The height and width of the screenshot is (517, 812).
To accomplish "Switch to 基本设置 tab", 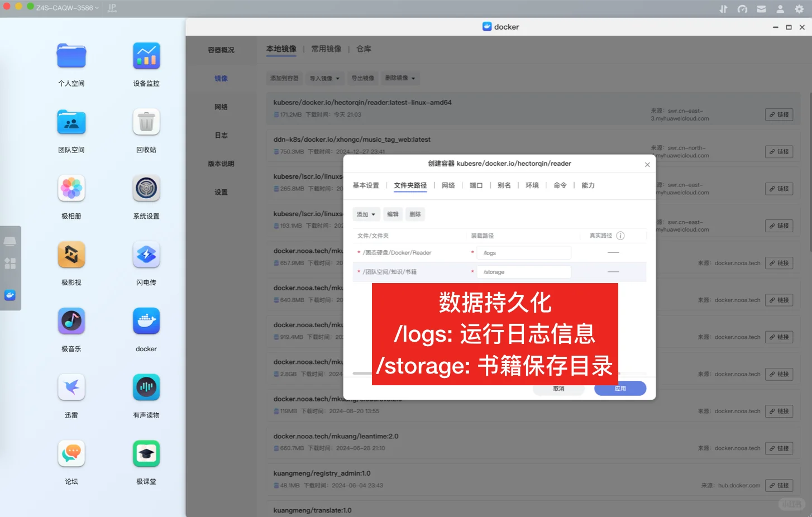I will coord(366,185).
